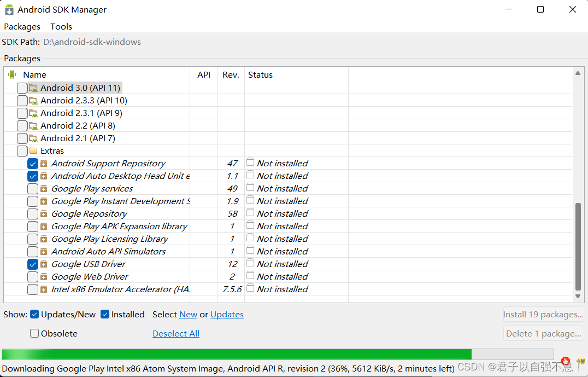Check the Google Play Licensing Library box
This screenshot has width=588, height=377.
click(x=33, y=239)
